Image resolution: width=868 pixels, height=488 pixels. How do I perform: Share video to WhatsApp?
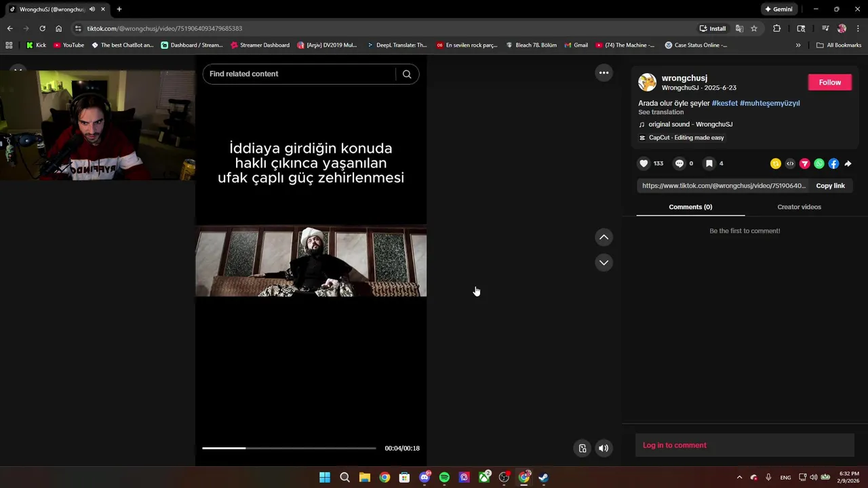tap(819, 163)
